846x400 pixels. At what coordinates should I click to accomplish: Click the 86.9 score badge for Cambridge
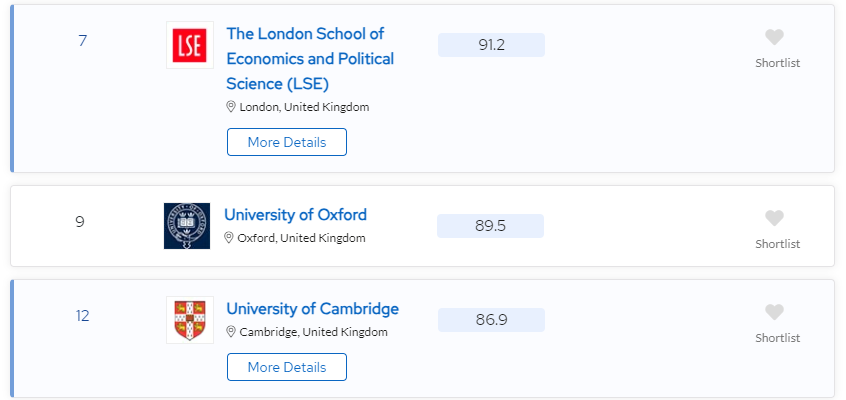[x=491, y=320]
